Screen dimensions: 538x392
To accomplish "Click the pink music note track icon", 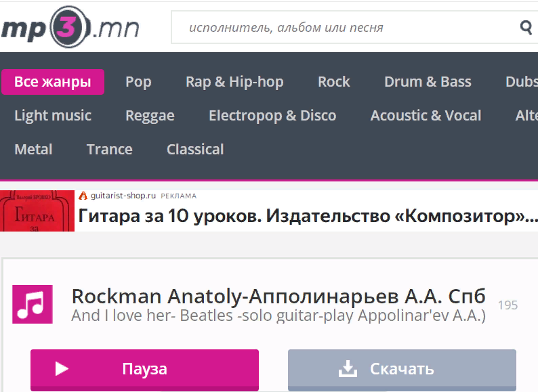I will pos(33,304).
